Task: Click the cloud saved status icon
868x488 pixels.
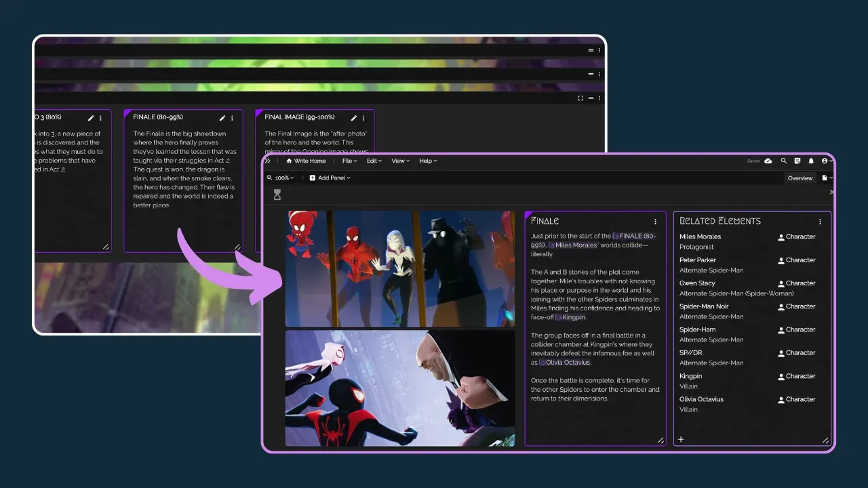Action: 768,161
